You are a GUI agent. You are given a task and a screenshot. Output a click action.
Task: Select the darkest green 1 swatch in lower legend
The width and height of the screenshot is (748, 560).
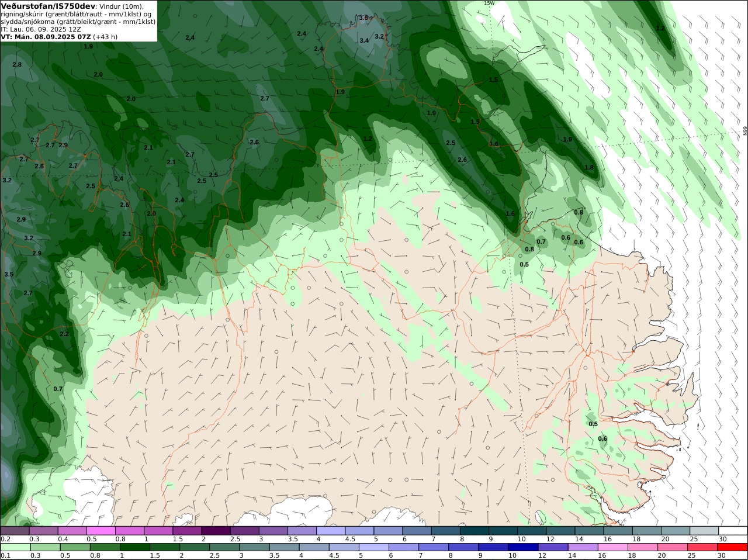tap(134, 547)
